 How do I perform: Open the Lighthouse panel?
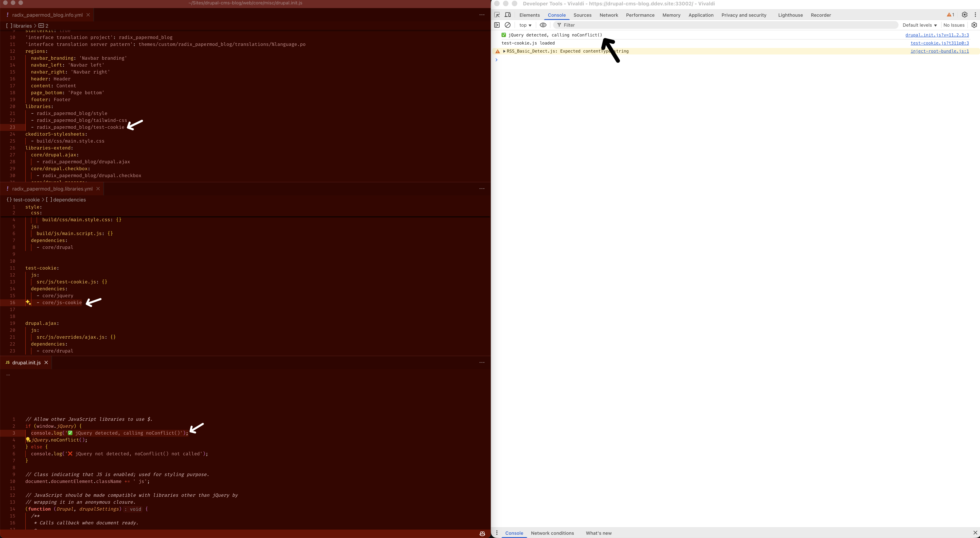pyautogui.click(x=790, y=15)
